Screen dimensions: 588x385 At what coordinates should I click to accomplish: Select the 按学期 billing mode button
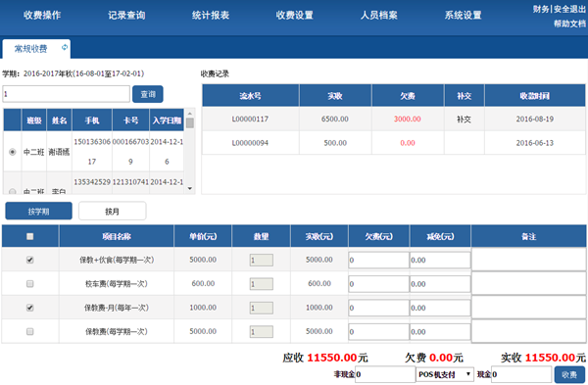click(x=38, y=211)
